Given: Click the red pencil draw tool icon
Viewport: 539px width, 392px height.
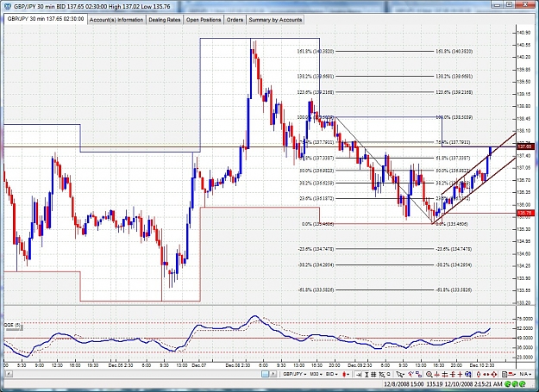Looking at the screenshot, I should click(411, 374).
